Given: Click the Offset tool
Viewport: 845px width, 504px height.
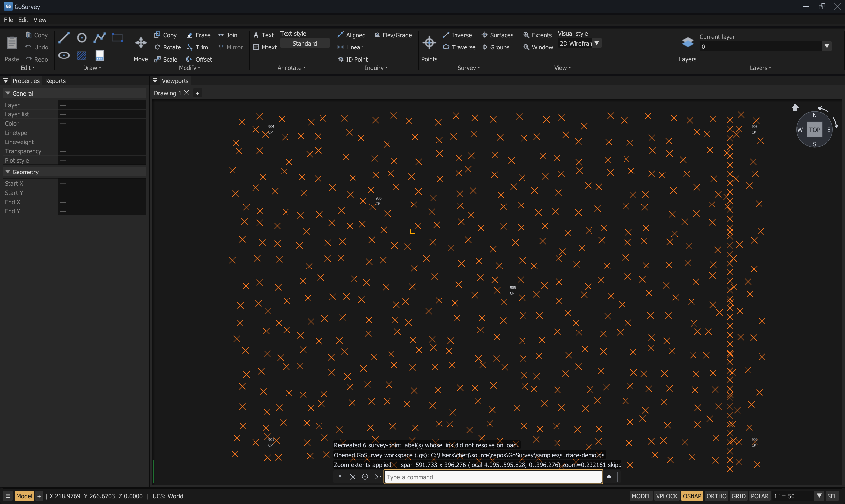Looking at the screenshot, I should (x=199, y=59).
